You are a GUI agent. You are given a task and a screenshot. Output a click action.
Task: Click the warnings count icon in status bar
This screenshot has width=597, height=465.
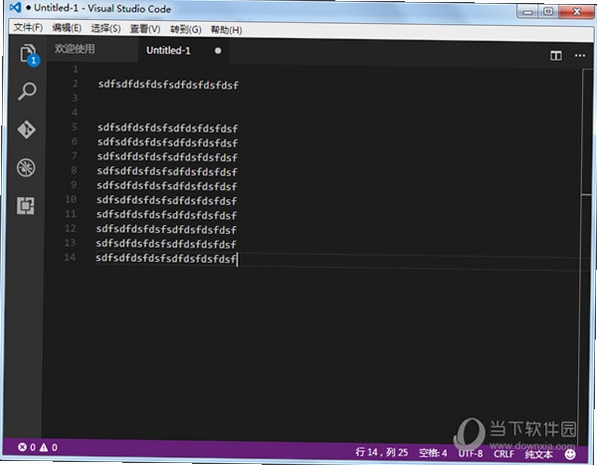pyautogui.click(x=44, y=447)
